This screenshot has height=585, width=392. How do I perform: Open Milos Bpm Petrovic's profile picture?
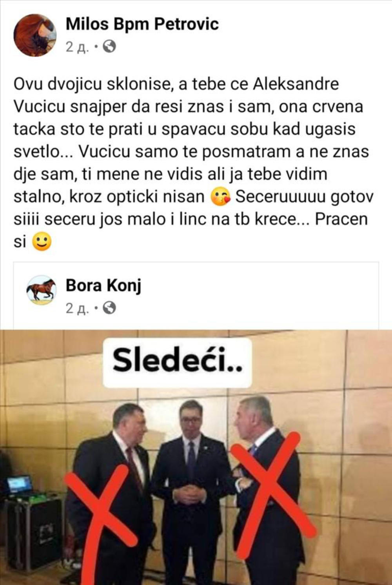click(35, 35)
